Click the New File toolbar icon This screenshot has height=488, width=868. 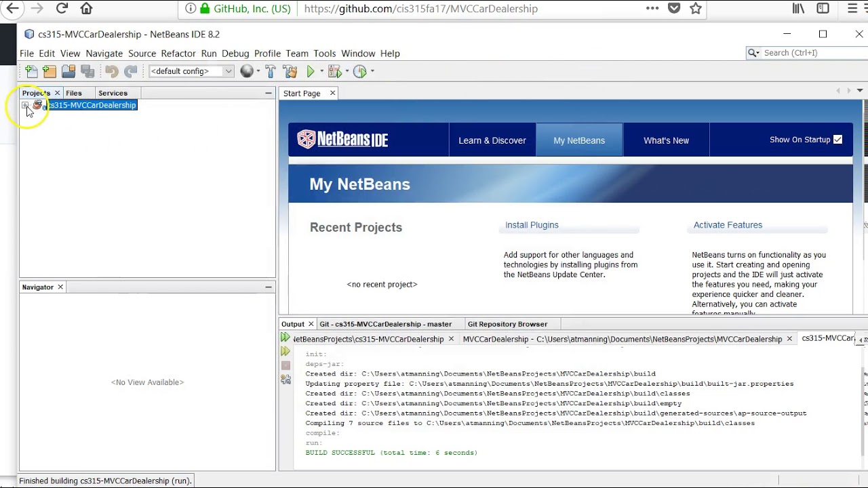[x=31, y=71]
